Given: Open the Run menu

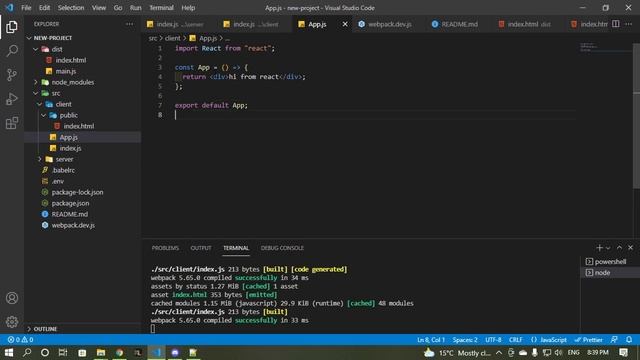Looking at the screenshot, I should (x=136, y=8).
